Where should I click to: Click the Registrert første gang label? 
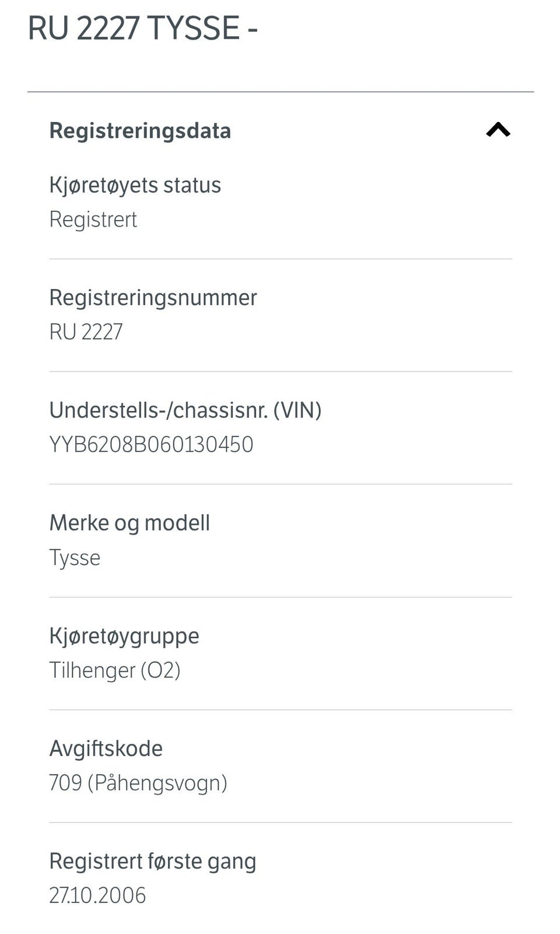[152, 861]
